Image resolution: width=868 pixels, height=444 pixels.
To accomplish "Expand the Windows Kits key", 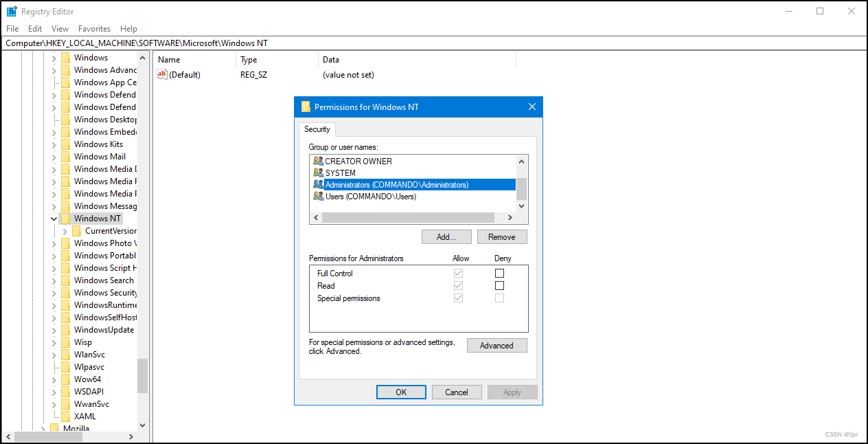I will [x=54, y=144].
